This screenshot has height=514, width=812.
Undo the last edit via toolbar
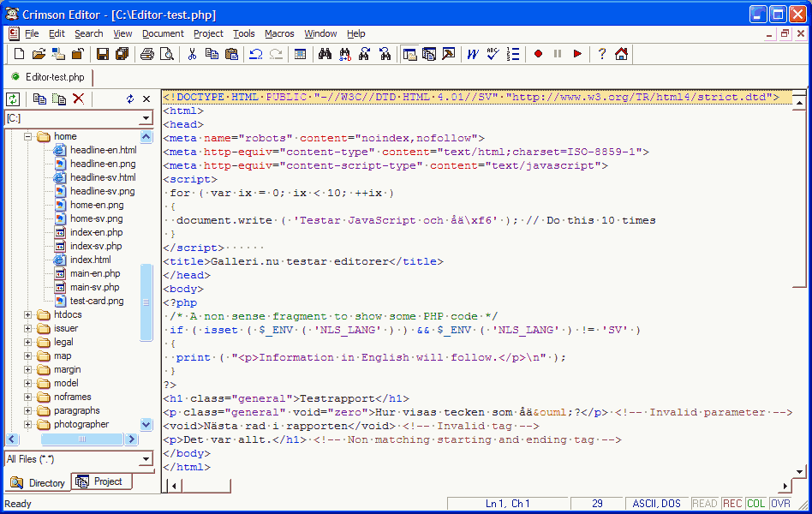[256, 54]
